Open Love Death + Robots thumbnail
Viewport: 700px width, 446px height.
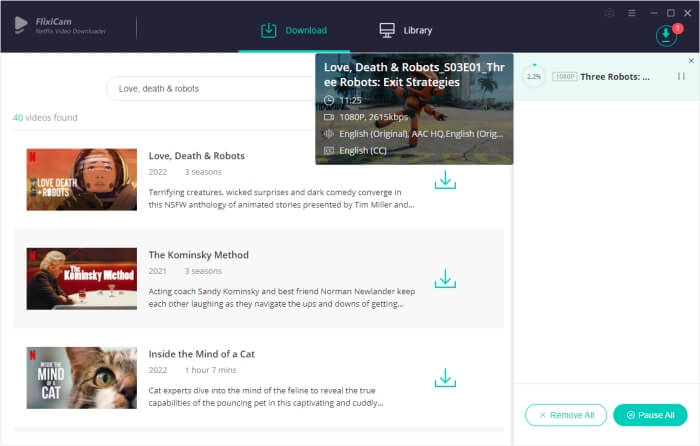pyautogui.click(x=82, y=179)
